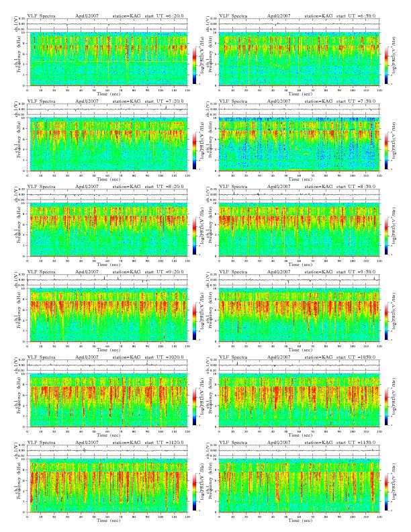Click the PSD color bar of the 7:20:0 panel
This screenshot has width=411, height=532.
click(x=194, y=150)
